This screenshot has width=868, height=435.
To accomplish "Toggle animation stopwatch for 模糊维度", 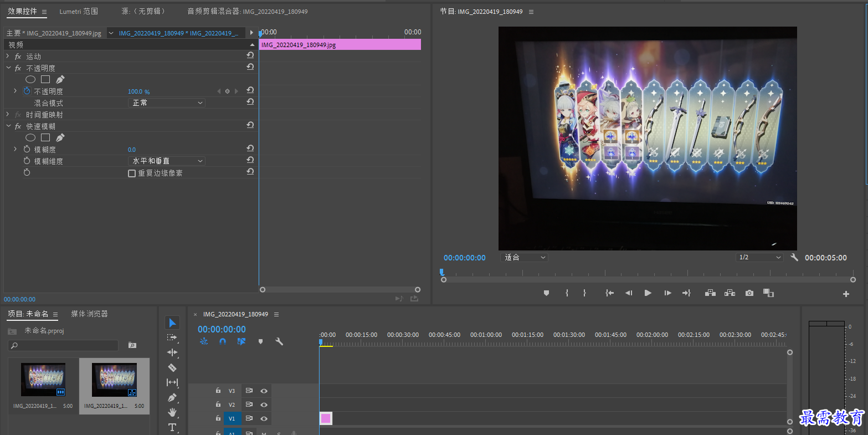I will 27,161.
